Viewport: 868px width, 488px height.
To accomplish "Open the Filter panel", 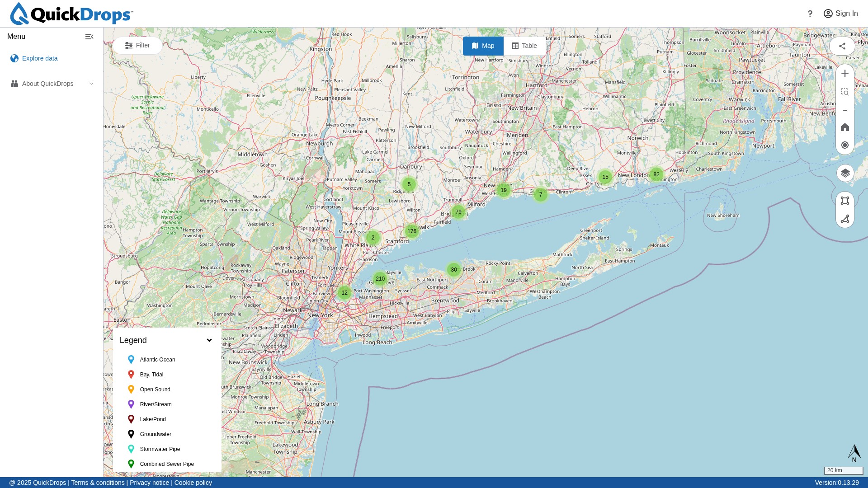I will pyautogui.click(x=137, y=46).
